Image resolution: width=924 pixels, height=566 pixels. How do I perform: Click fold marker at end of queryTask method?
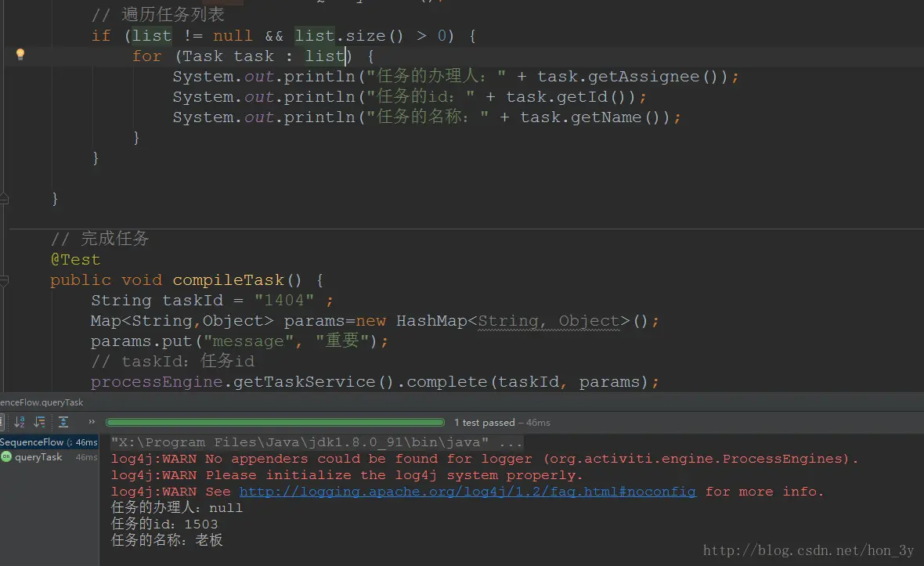[x=4, y=199]
